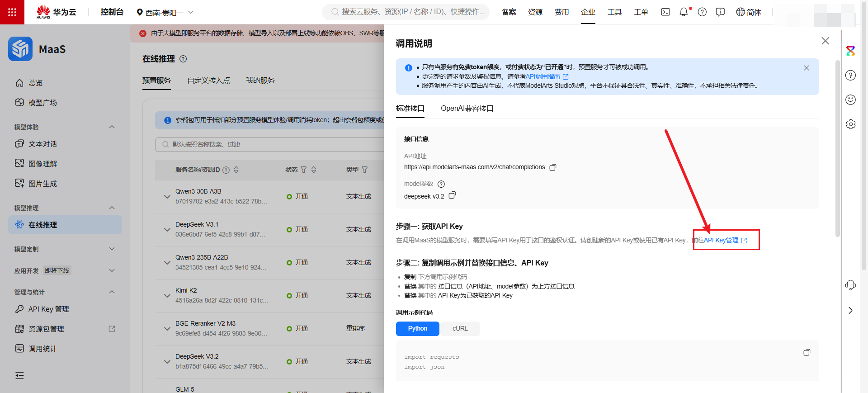The height and width of the screenshot is (393, 868).
Task: Click the service name filter search box
Action: pyautogui.click(x=269, y=144)
